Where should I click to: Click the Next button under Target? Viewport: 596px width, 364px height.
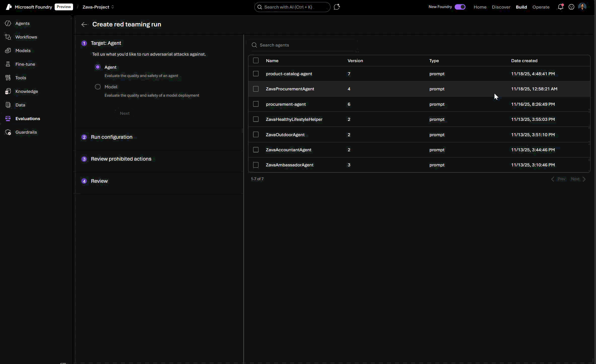(x=125, y=113)
